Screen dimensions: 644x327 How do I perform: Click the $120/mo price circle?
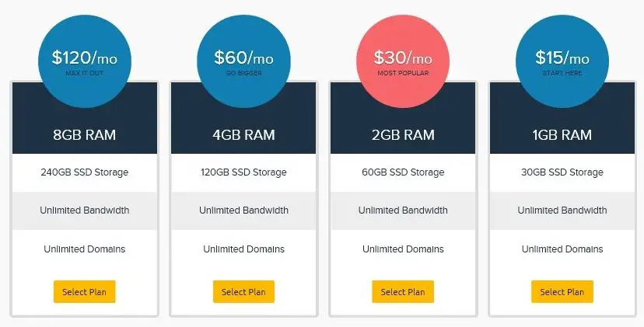coord(85,61)
